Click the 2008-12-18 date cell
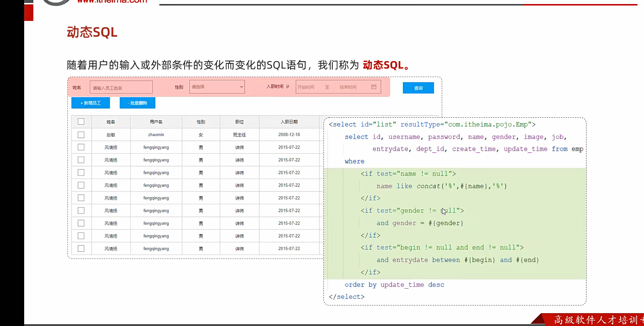Image resolution: width=644 pixels, height=326 pixels. (289, 135)
